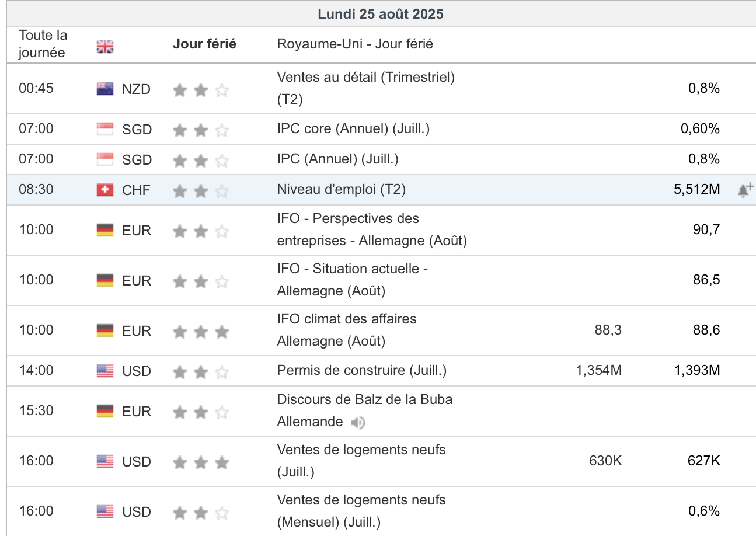Click the US flag on Permis de construire row
The width and height of the screenshot is (756, 536).
[x=105, y=371]
